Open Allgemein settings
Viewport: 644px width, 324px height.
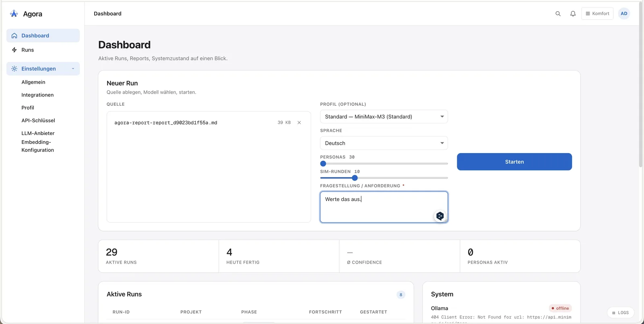pyautogui.click(x=33, y=82)
